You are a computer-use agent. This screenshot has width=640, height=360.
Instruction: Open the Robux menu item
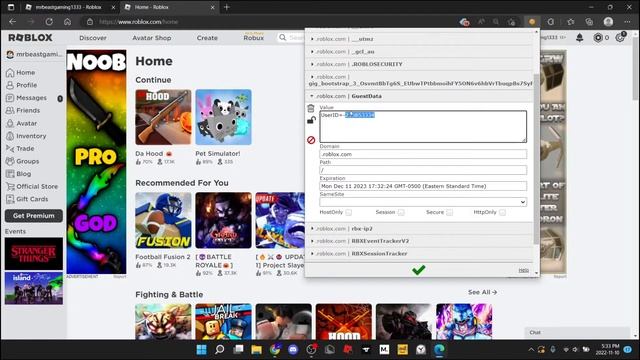[x=253, y=38]
